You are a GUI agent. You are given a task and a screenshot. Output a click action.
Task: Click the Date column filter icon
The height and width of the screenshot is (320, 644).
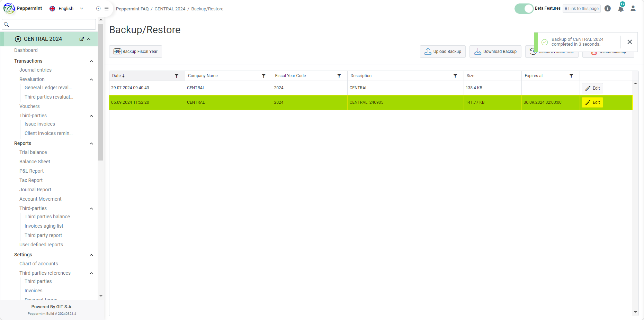point(177,76)
